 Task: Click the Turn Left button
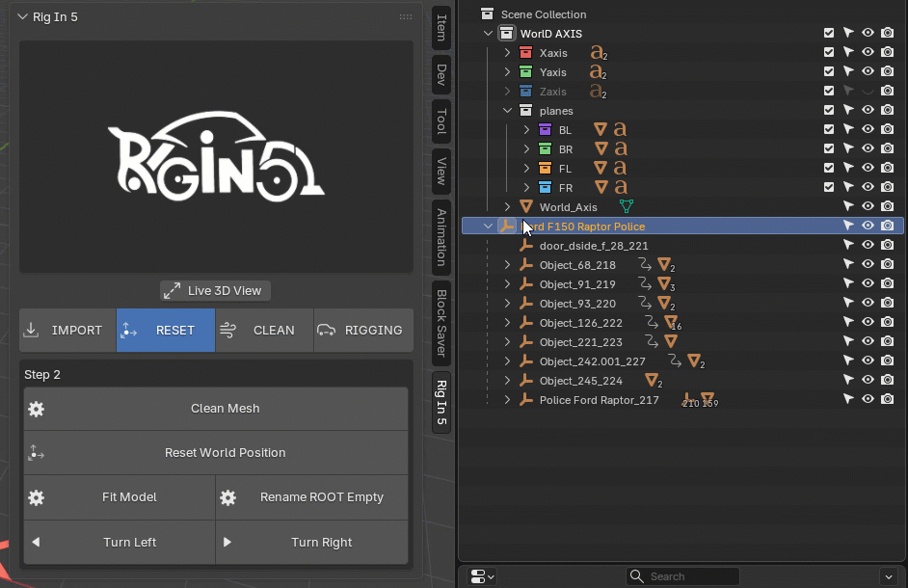(x=120, y=543)
